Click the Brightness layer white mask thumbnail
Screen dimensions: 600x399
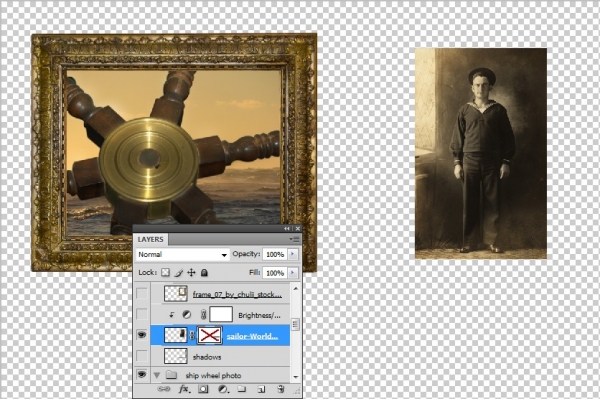point(221,314)
